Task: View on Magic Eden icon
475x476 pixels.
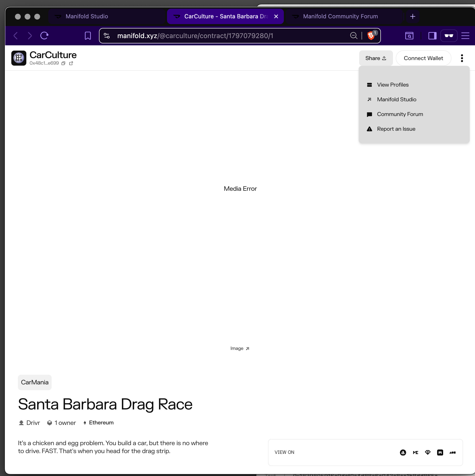Action: click(x=415, y=452)
